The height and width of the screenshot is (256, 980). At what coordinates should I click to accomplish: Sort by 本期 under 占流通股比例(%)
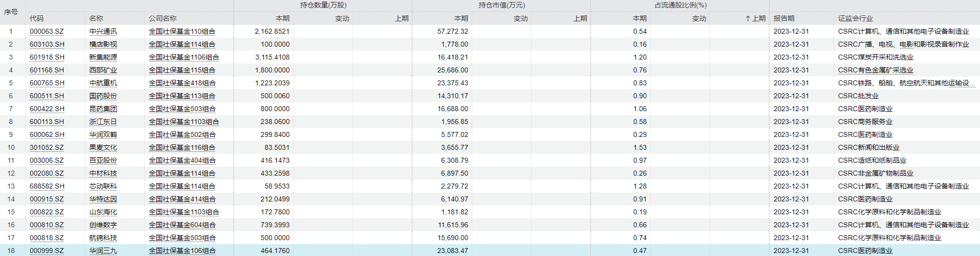tap(640, 18)
